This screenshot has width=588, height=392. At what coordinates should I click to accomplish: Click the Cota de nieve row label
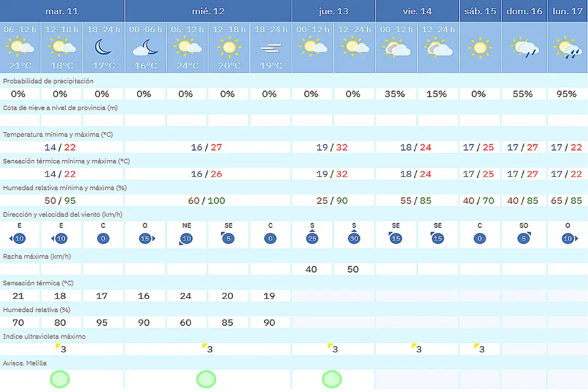(x=60, y=108)
